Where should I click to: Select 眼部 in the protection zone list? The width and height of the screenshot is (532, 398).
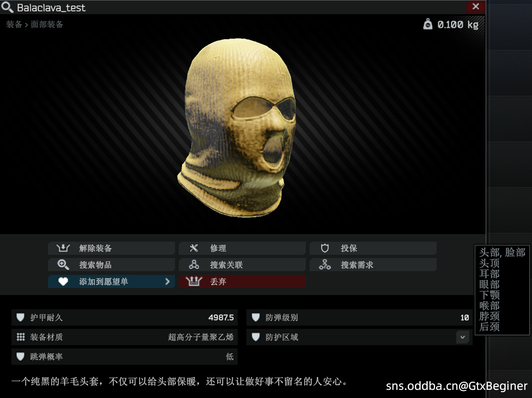click(489, 284)
